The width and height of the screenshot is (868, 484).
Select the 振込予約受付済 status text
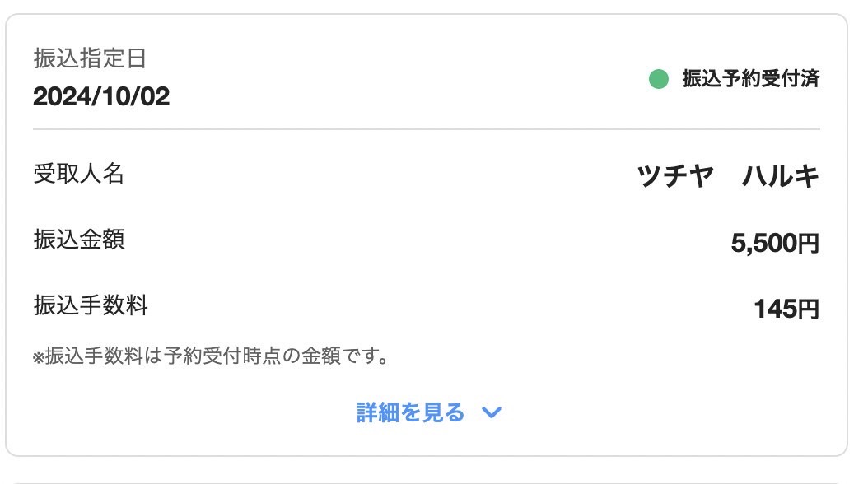(x=750, y=78)
